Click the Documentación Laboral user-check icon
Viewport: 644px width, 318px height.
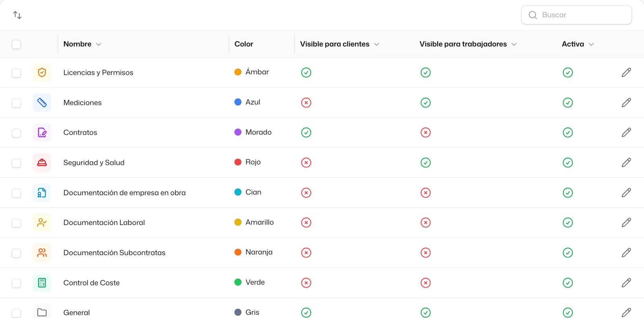pyautogui.click(x=42, y=223)
